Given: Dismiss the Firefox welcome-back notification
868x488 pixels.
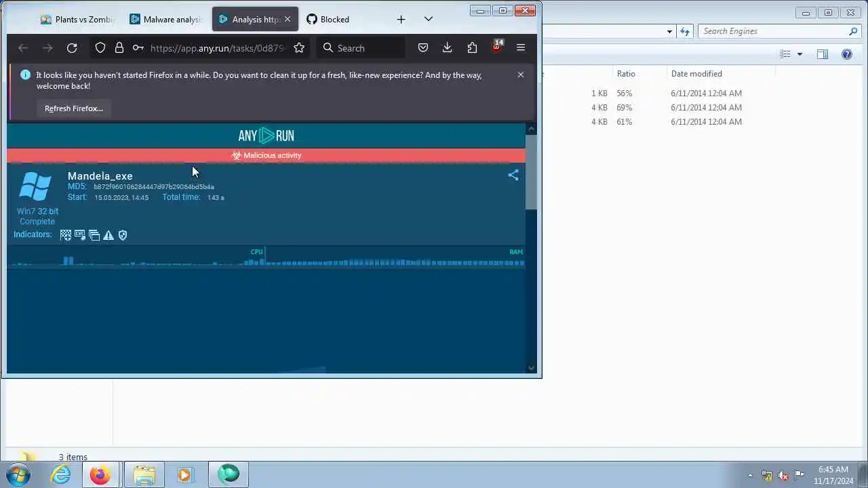Looking at the screenshot, I should (x=521, y=75).
